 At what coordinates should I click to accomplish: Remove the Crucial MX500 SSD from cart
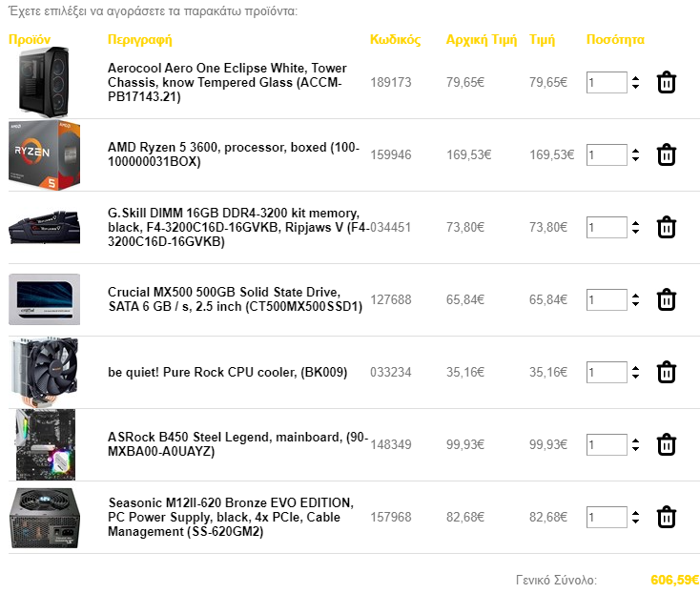point(666,300)
